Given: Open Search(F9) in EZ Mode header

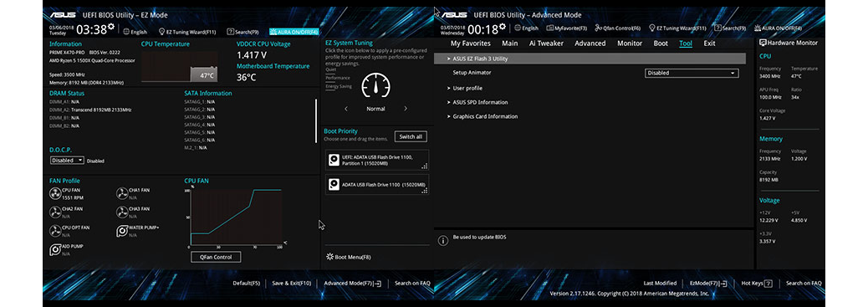Looking at the screenshot, I should pos(243,32).
